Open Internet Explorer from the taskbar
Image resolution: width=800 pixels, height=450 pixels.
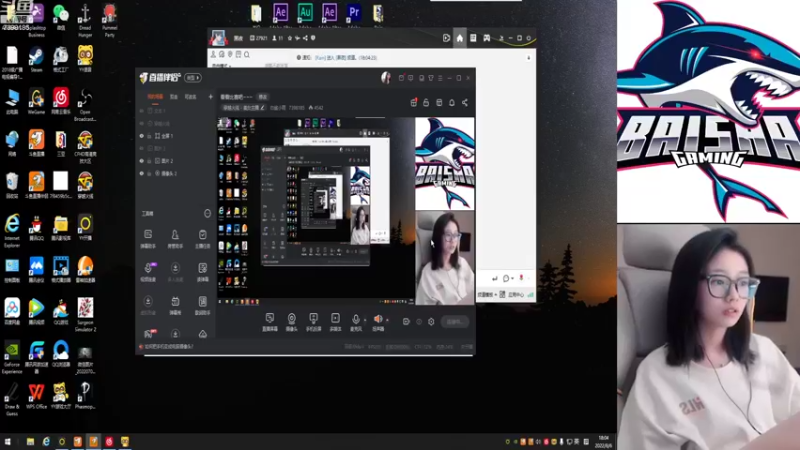click(x=46, y=441)
